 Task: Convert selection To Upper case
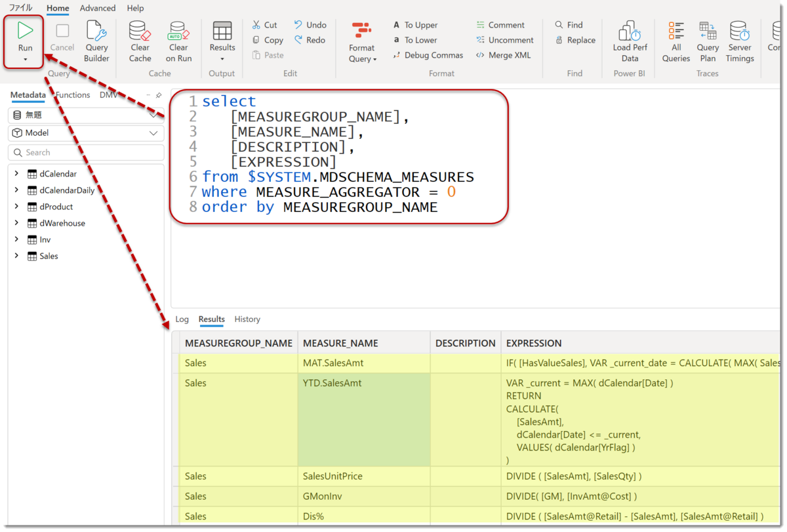point(415,25)
